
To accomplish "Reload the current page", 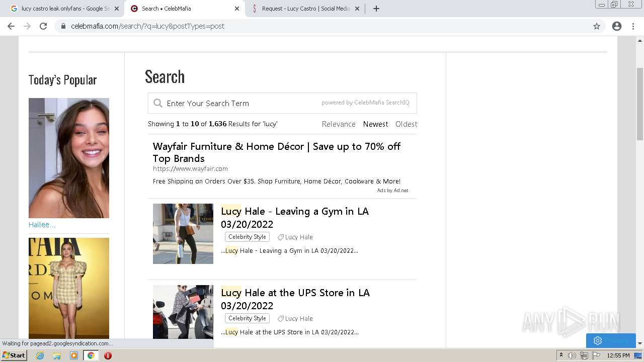I will pos(43,26).
